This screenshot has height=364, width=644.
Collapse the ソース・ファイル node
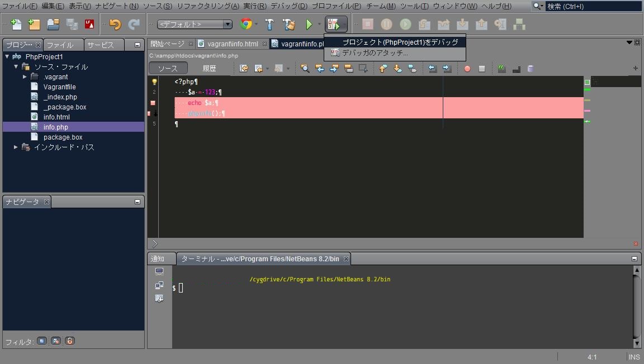(x=17, y=66)
